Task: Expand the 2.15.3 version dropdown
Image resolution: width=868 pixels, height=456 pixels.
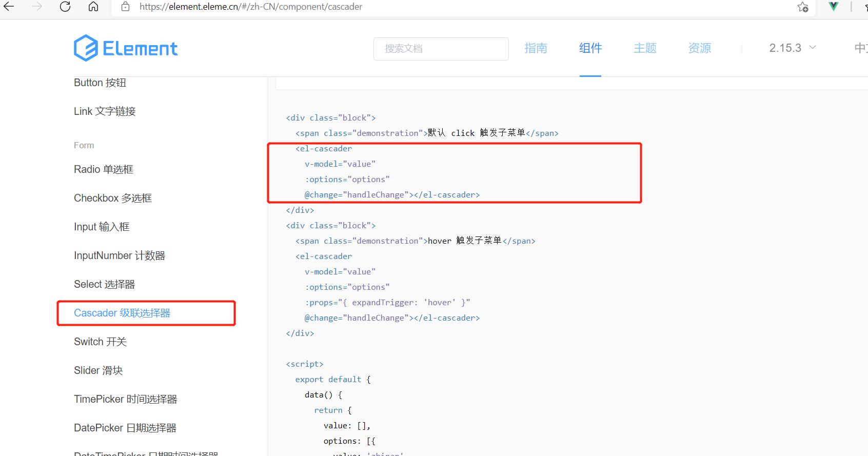Action: (x=793, y=48)
